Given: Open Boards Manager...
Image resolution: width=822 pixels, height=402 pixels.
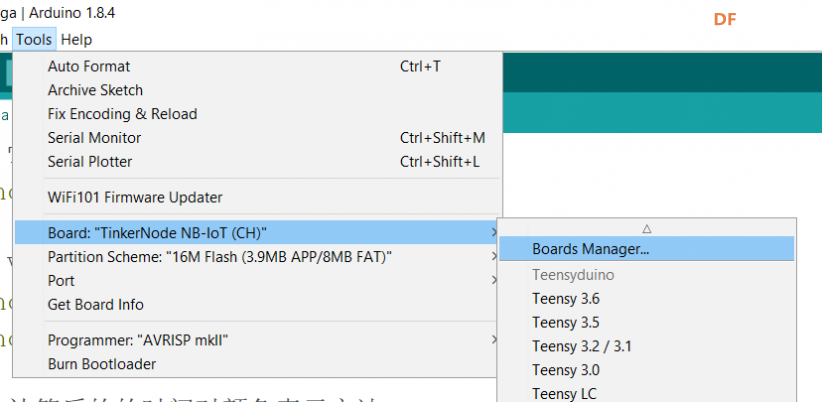Looking at the screenshot, I should coord(646,248).
